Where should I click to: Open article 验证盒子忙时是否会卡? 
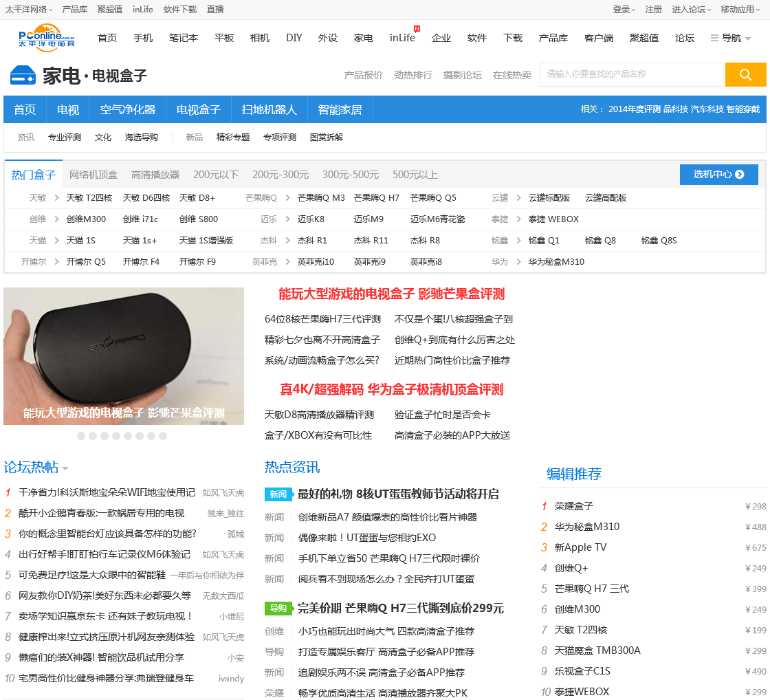443,415
